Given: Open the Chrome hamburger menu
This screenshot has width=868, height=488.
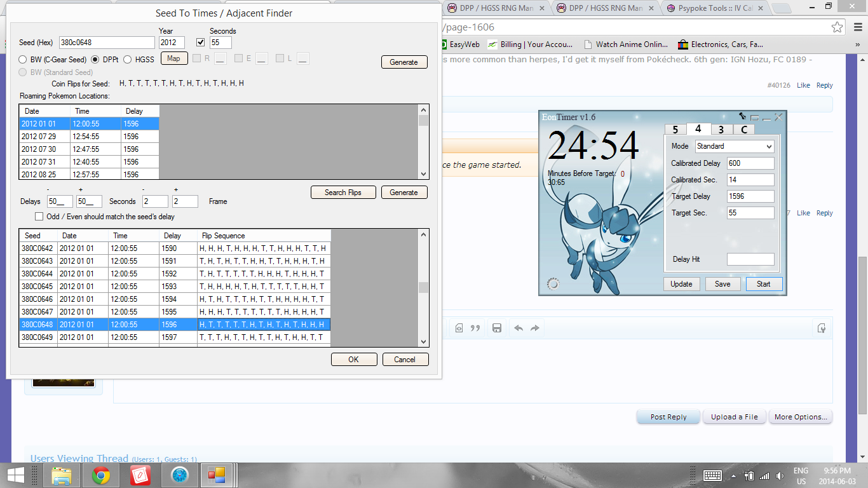Looking at the screenshot, I should [x=855, y=27].
